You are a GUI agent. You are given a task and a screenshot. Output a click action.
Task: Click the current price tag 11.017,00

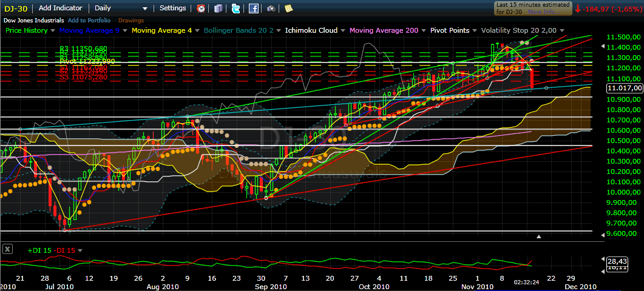(625, 88)
